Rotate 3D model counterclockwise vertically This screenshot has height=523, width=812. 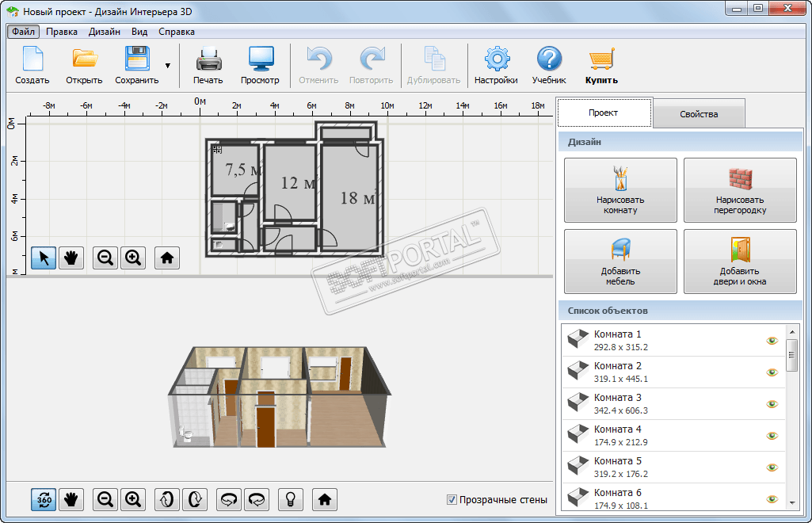166,500
